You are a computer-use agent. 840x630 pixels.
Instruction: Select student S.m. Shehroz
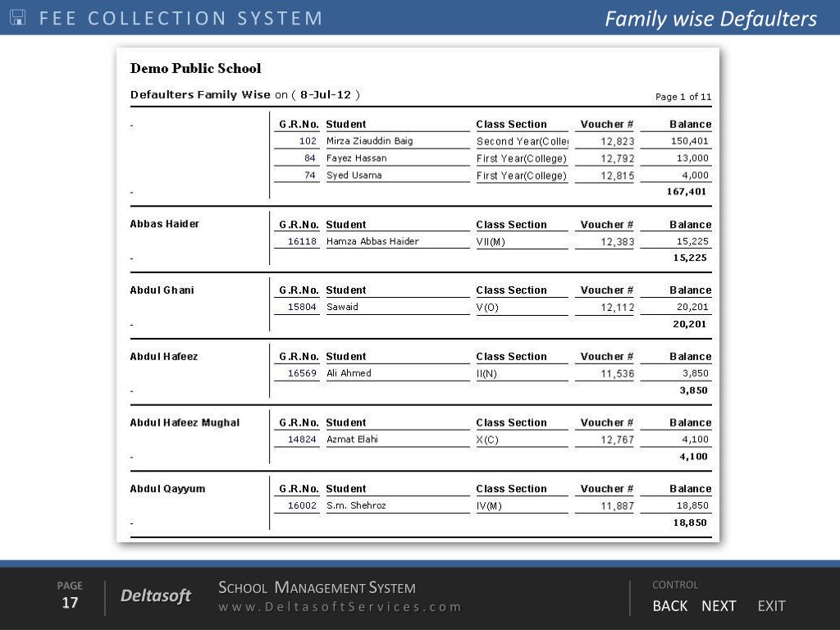[x=356, y=505]
